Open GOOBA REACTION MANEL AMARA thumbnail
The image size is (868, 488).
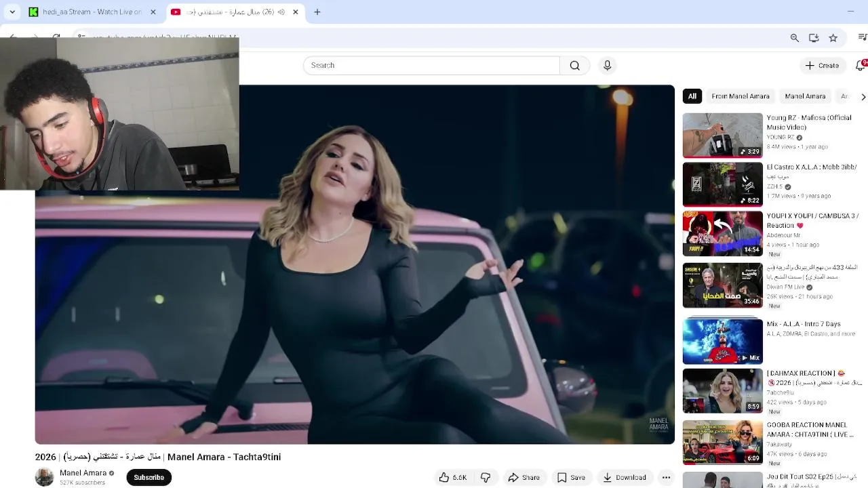tap(722, 442)
